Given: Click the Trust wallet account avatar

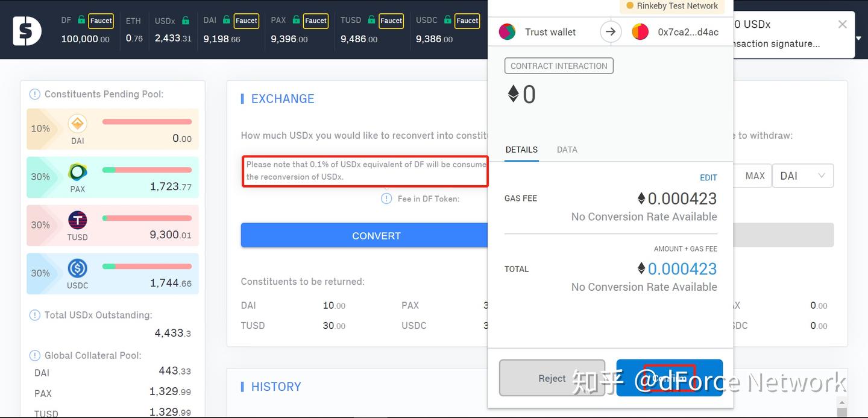Looking at the screenshot, I should [508, 32].
